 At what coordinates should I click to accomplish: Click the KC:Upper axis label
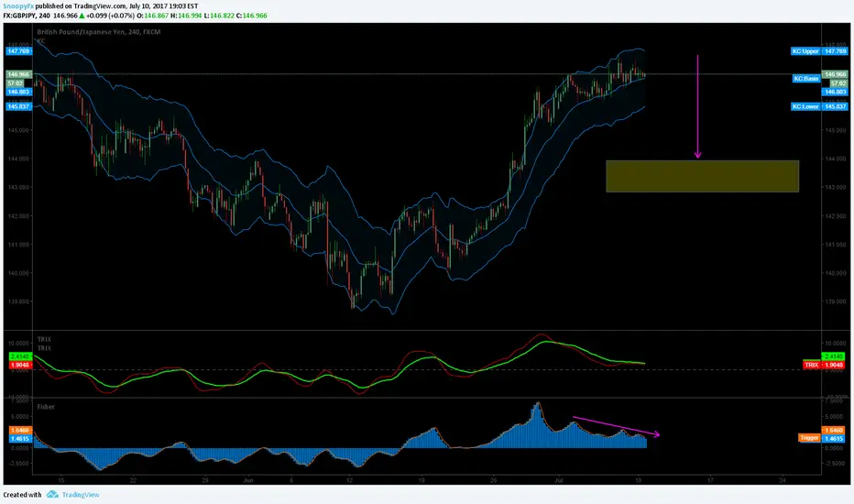coord(806,51)
